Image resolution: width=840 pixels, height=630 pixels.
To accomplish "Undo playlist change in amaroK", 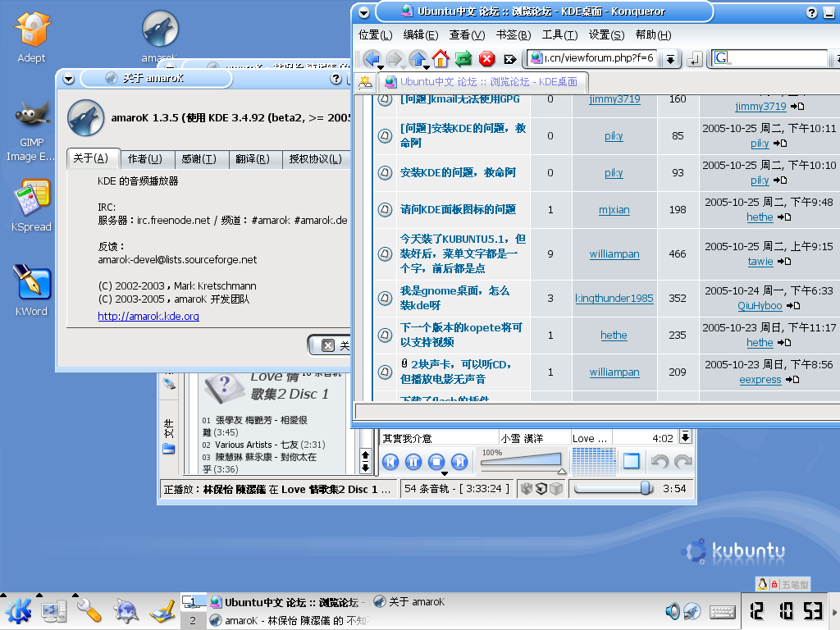I will [660, 461].
